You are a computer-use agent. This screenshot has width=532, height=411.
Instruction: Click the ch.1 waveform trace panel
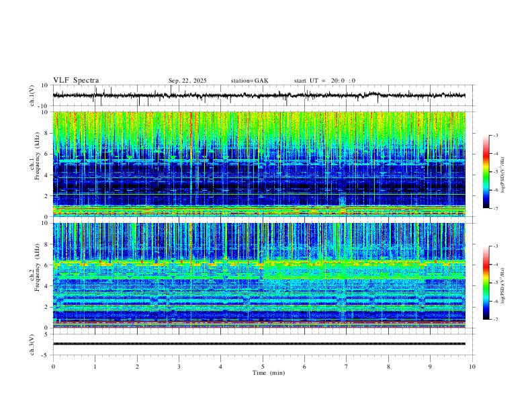pos(263,95)
